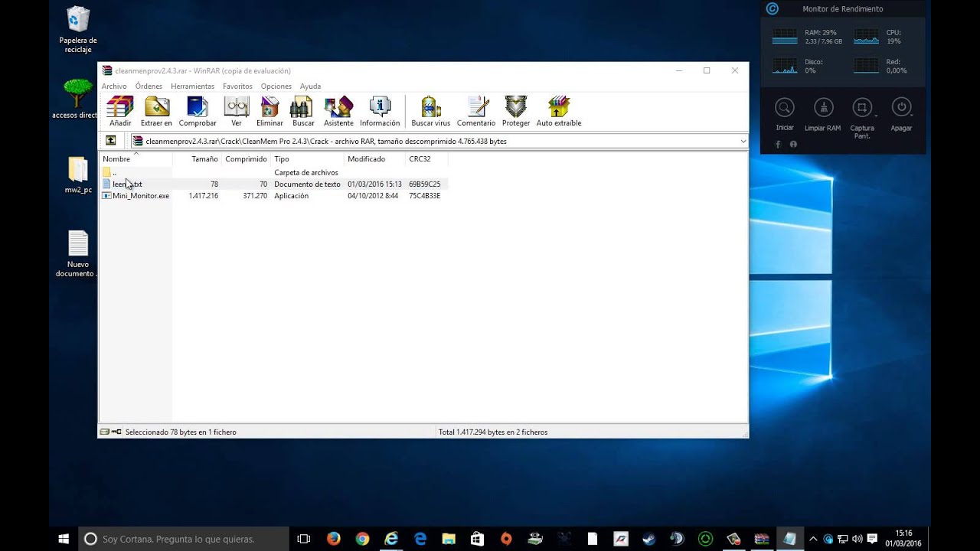This screenshot has height=551, width=980.
Task: Click the up-one-level folder button
Action: point(111,141)
